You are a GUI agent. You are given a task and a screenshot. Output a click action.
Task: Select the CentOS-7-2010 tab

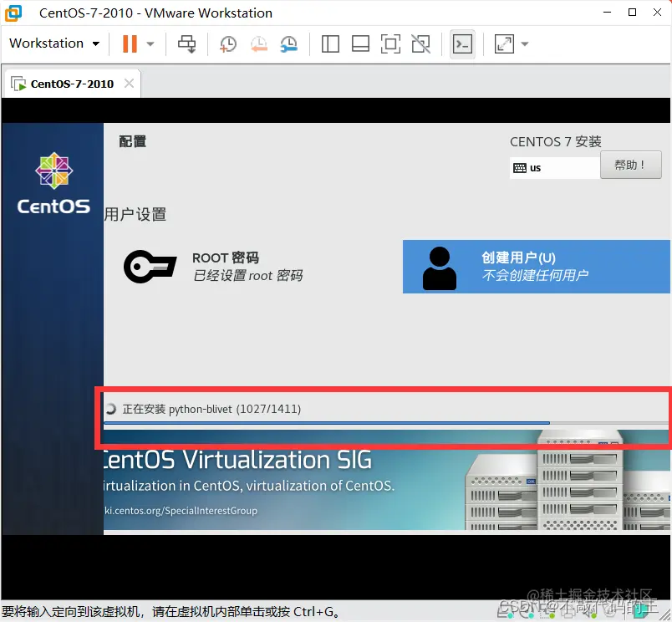click(x=72, y=84)
